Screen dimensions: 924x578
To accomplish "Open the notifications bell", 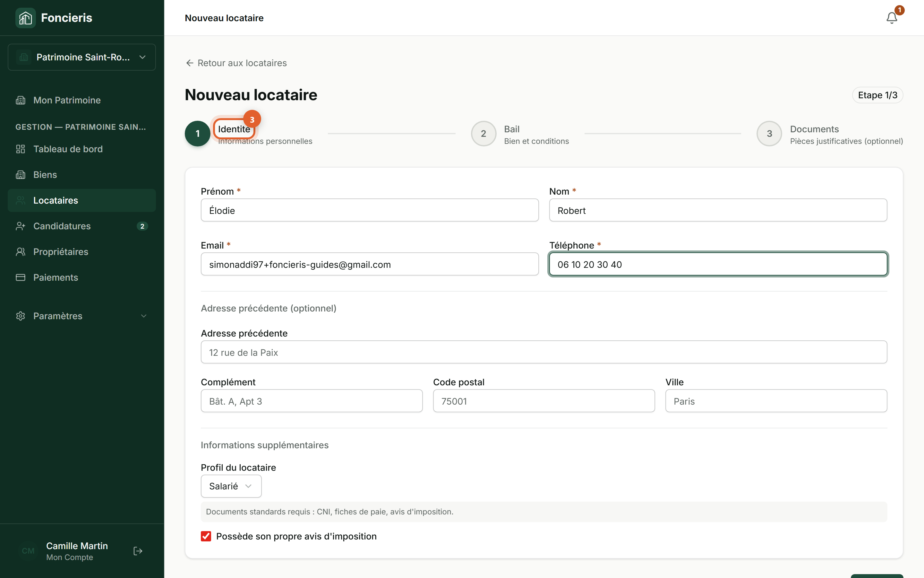I will click(892, 18).
